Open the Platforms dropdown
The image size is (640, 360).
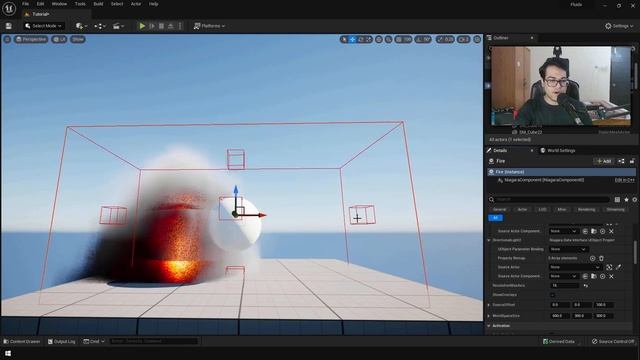[x=209, y=26]
